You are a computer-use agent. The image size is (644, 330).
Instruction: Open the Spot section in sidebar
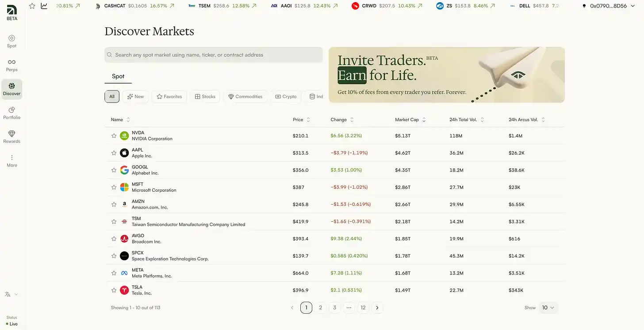coord(11,41)
